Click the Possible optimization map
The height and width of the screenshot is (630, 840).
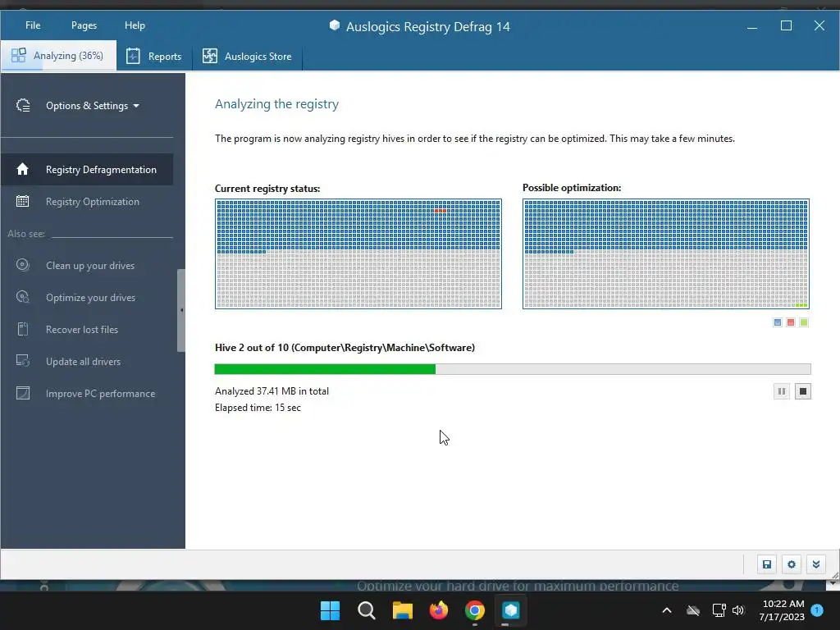(666, 254)
